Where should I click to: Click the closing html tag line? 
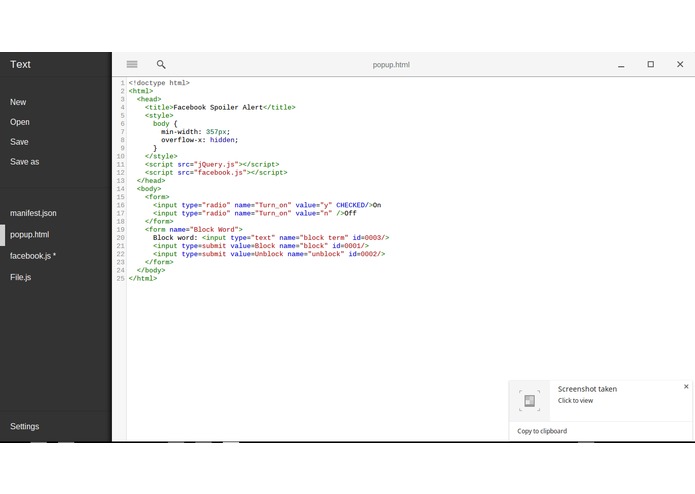coord(143,278)
